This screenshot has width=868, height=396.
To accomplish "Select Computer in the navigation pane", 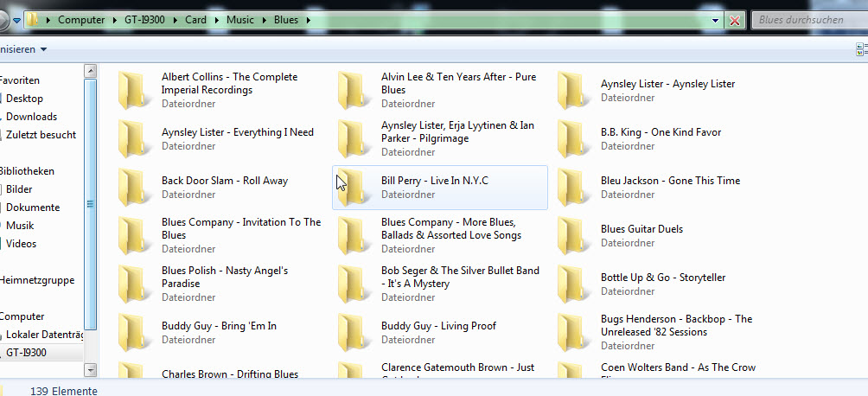I will pyautogui.click(x=22, y=316).
